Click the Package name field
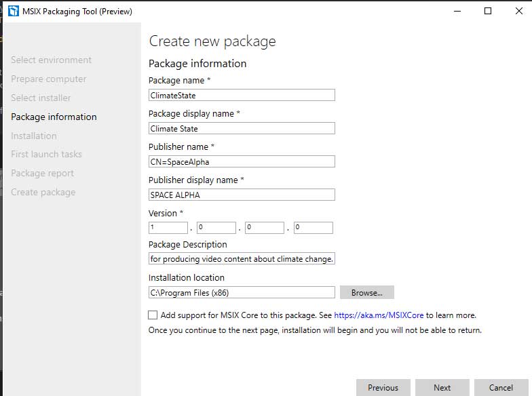Screen dimensions: 532x396 [x=242, y=96]
